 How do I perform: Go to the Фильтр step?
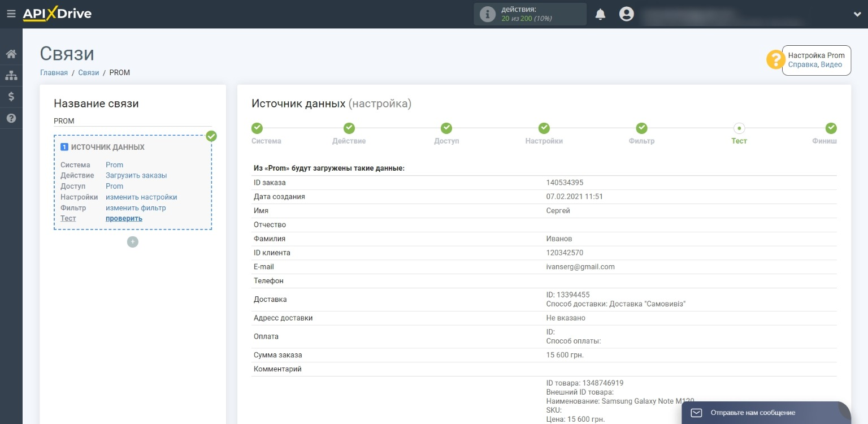click(x=641, y=141)
